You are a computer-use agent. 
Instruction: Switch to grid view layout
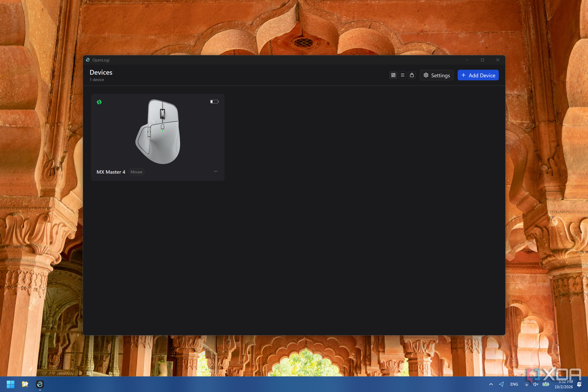coord(393,75)
